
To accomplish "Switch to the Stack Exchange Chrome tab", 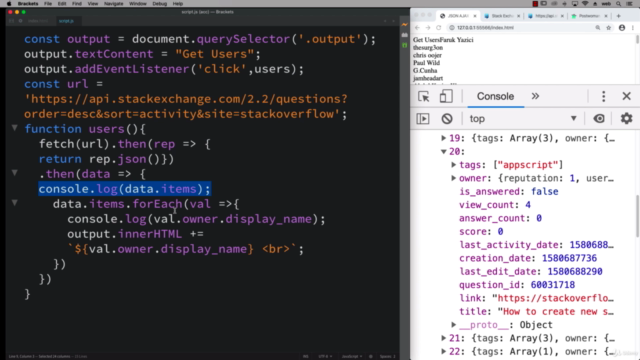I will [502, 16].
